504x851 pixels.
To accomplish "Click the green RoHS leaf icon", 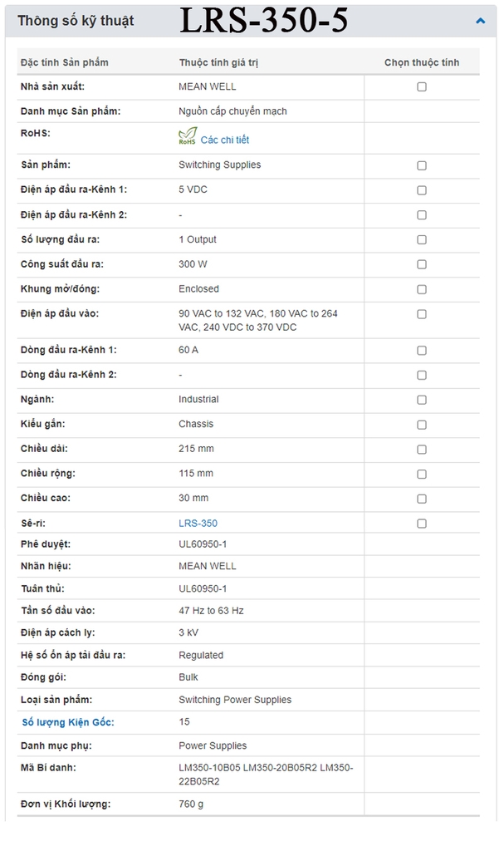I will click(x=188, y=136).
